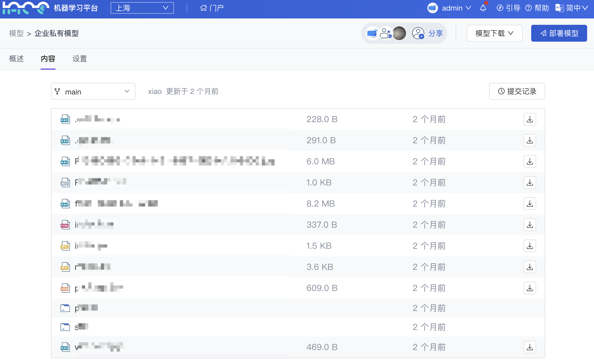The image size is (594, 364).
Task: Expand the 上海 region dropdown
Action: [142, 8]
